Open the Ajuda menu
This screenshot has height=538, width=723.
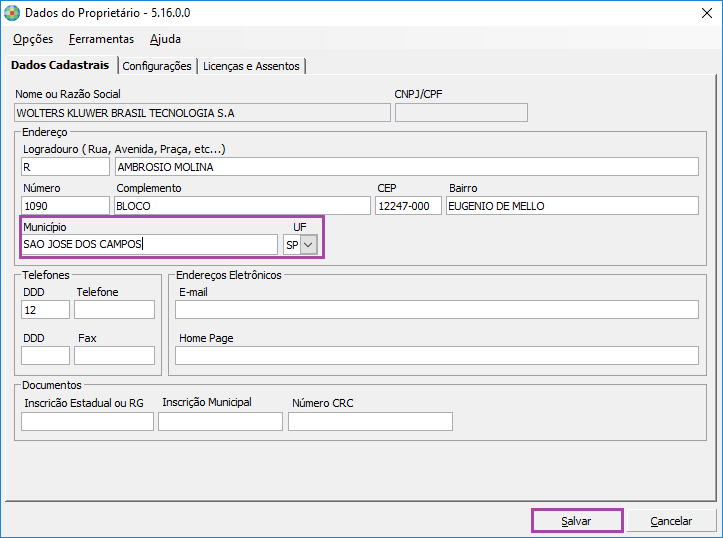pyautogui.click(x=165, y=39)
